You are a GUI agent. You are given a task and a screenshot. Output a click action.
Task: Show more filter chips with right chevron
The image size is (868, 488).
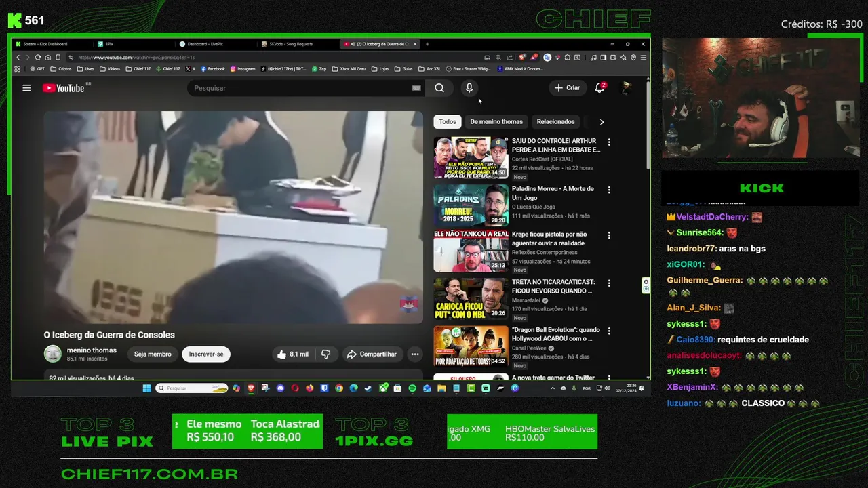pos(601,122)
